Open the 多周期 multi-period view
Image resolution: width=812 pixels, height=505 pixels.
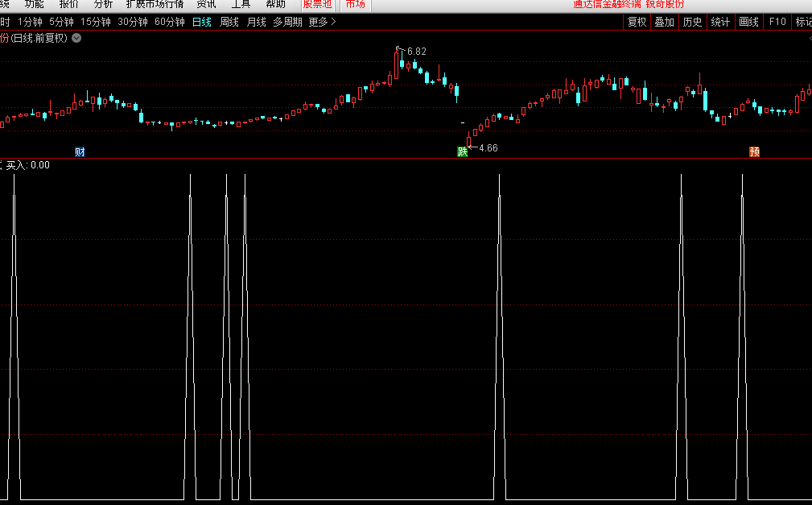[x=287, y=22]
